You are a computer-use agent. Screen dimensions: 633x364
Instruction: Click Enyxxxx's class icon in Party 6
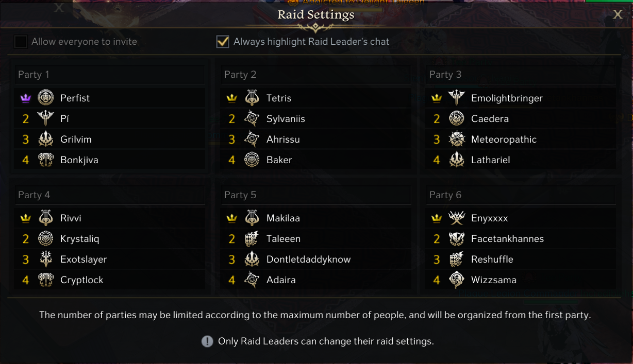click(456, 218)
